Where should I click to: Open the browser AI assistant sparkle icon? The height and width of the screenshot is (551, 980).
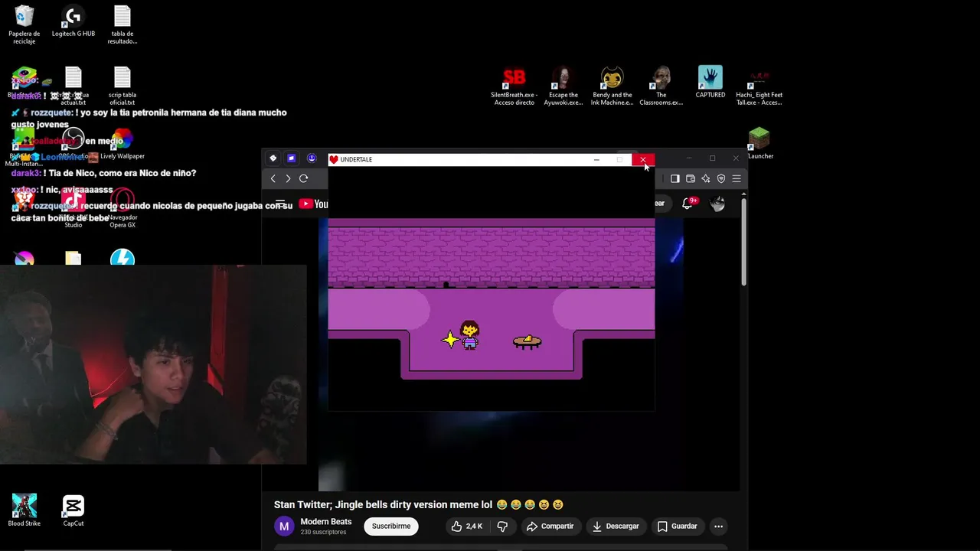[705, 178]
